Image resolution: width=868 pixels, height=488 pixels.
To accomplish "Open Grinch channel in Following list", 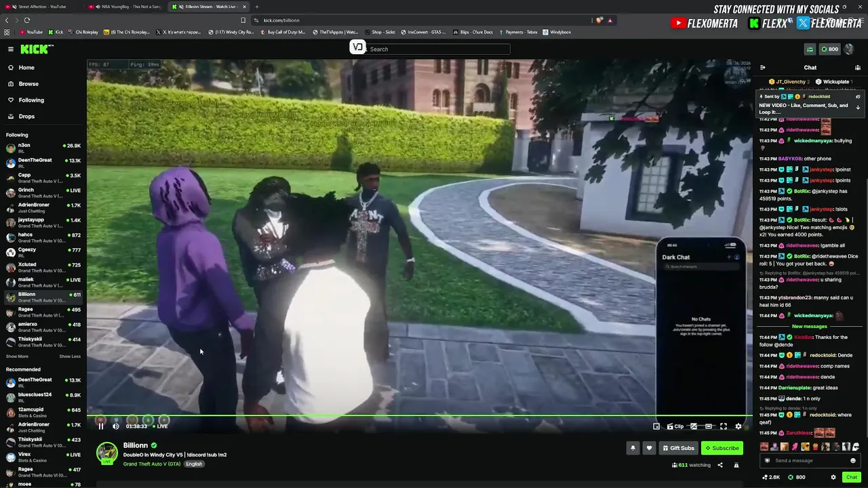I will 43,192.
